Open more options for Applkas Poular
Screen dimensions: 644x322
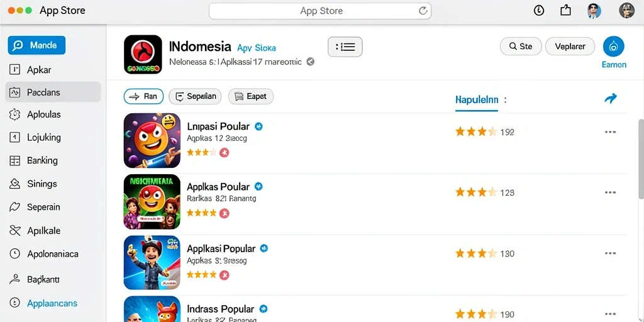610,192
